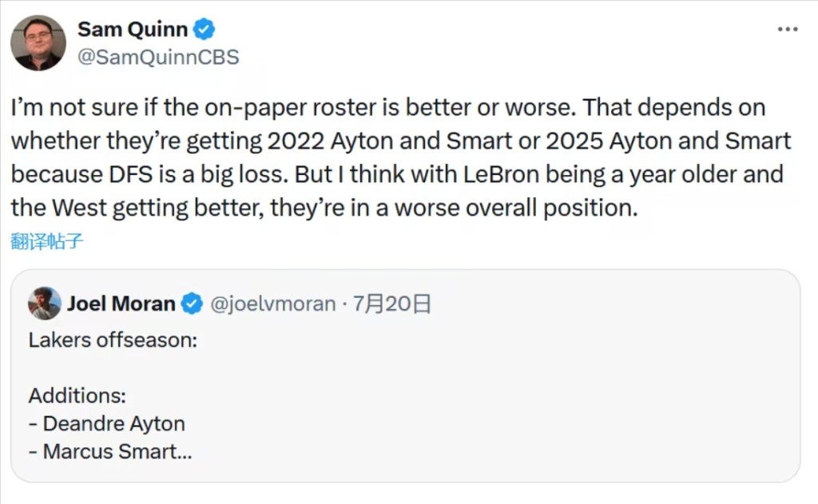Click Sam Quinn's blue verified badge
Image resolution: width=818 pixels, height=504 pixels.
[x=205, y=30]
